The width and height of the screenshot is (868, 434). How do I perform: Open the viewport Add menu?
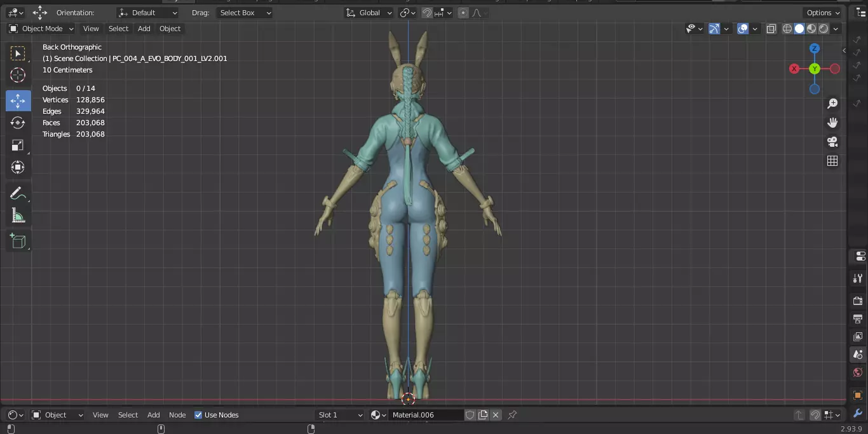(x=144, y=29)
